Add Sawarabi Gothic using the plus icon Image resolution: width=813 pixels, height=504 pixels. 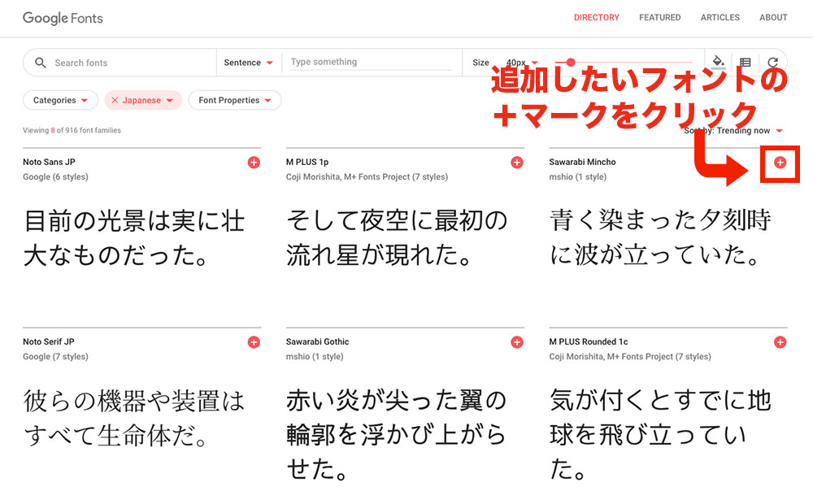click(516, 341)
